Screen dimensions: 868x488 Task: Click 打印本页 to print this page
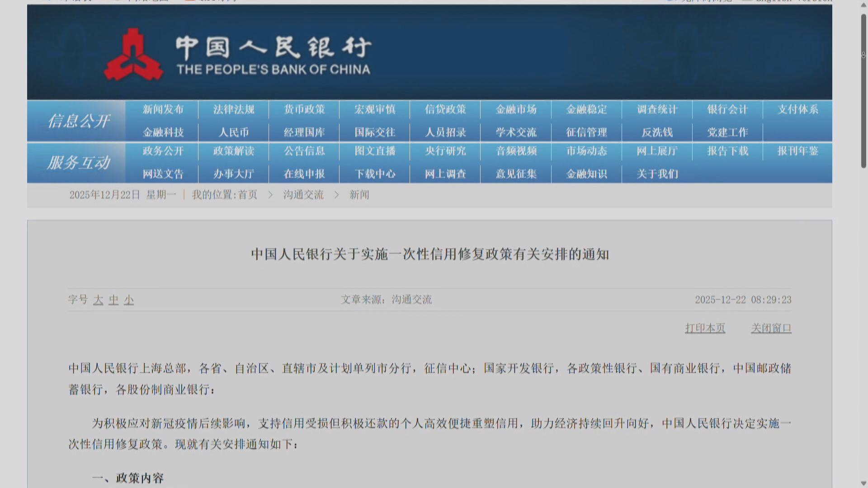tap(705, 328)
